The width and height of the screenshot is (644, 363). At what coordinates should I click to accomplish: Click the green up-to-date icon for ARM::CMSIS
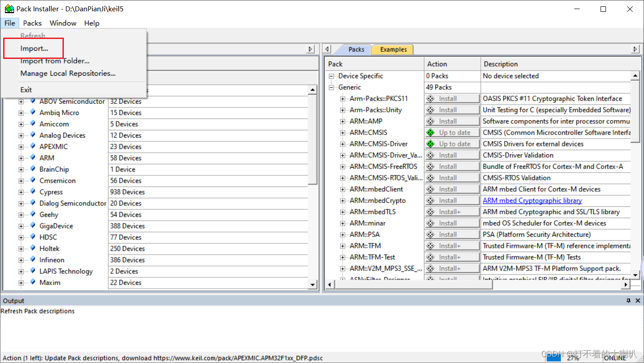point(431,133)
